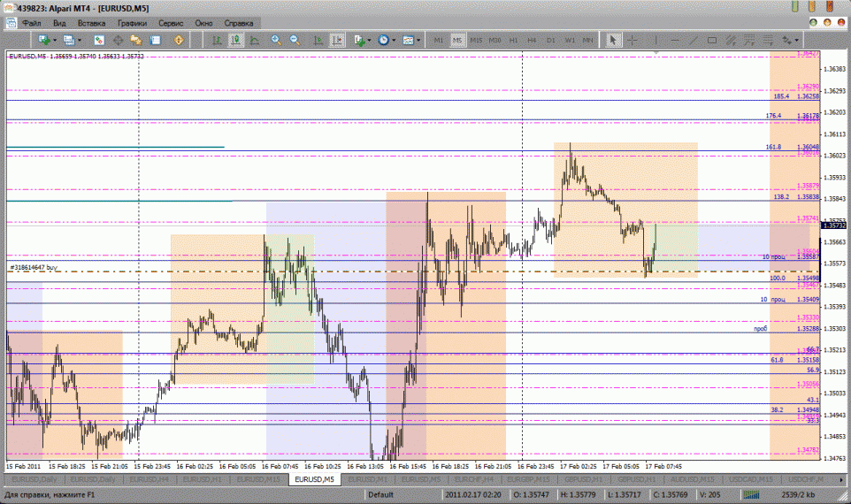Click the yellow diamond Expert Advisors icon

[179, 40]
